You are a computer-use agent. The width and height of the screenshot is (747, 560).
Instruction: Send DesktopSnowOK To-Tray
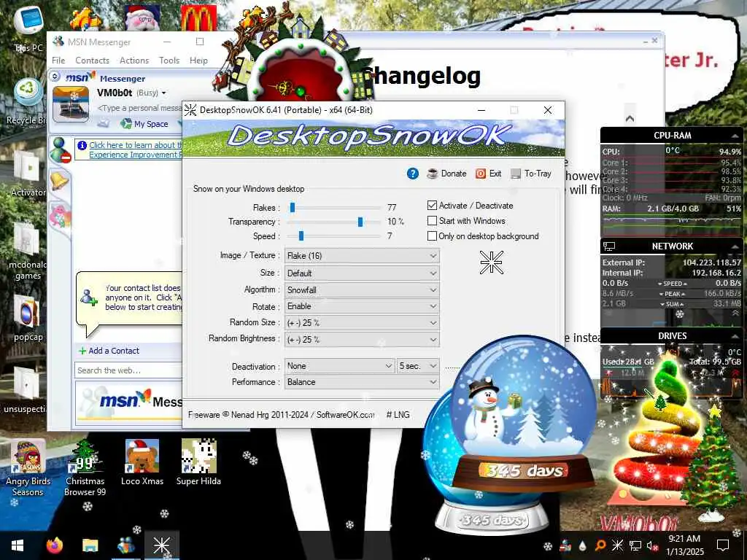pyautogui.click(x=531, y=174)
